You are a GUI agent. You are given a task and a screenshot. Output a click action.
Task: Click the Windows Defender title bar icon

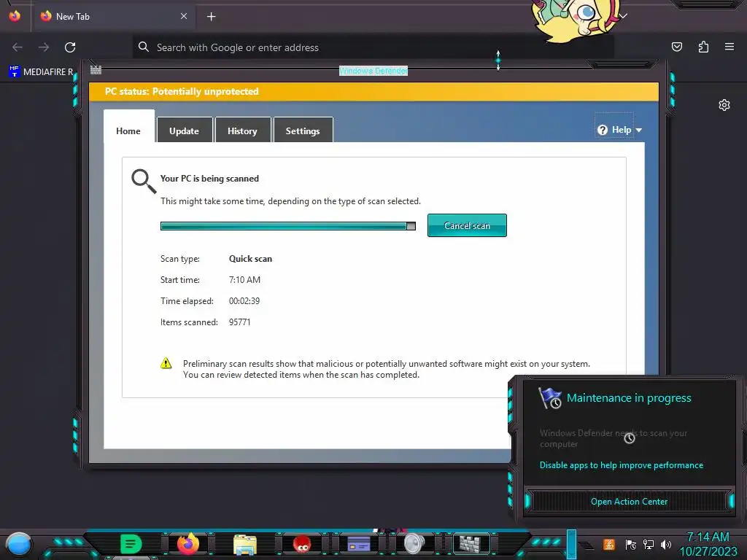(96, 70)
